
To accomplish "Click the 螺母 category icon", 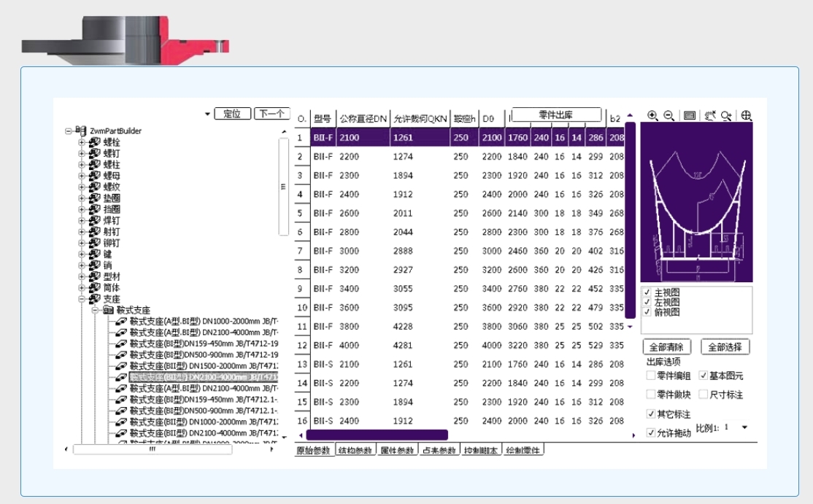I will [94, 176].
